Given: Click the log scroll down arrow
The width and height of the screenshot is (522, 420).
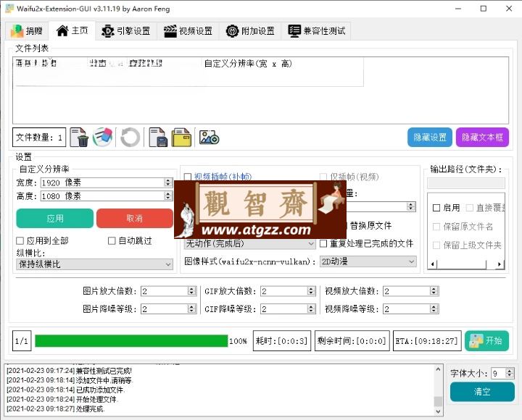Looking at the screenshot, I should point(438,412).
